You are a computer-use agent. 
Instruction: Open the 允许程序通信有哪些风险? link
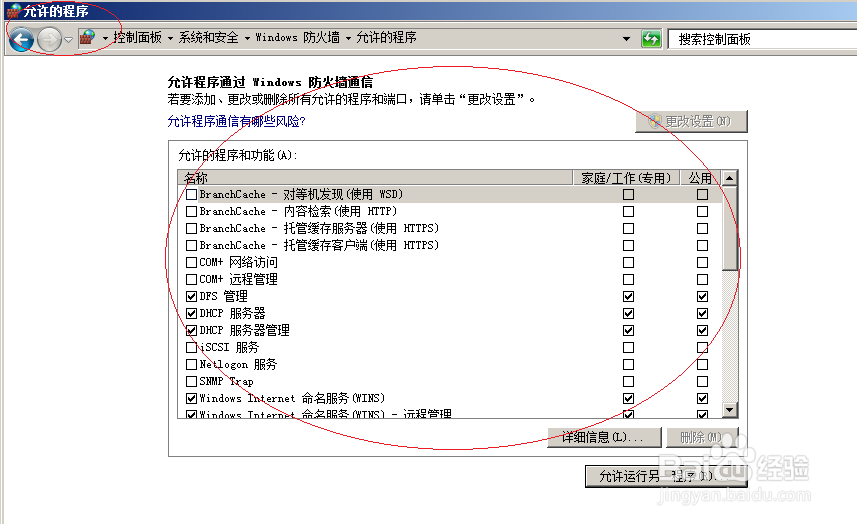coord(236,121)
